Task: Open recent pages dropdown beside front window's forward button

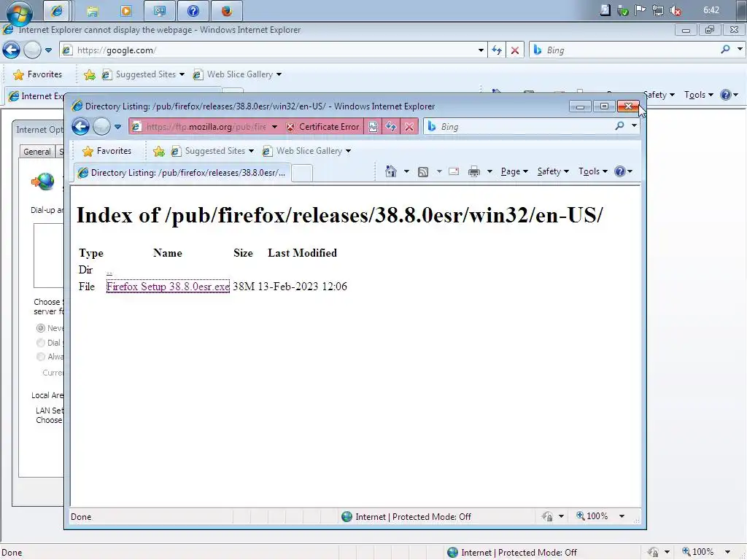Action: click(117, 127)
